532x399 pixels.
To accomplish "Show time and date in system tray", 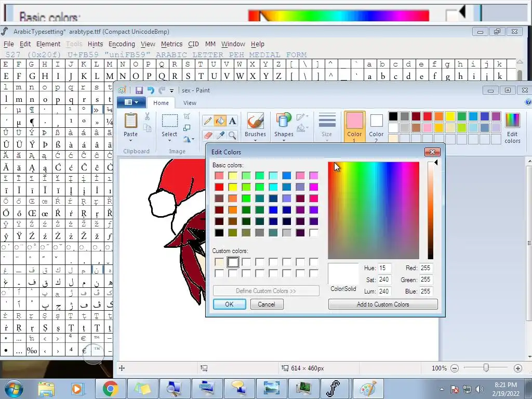I will [506, 389].
